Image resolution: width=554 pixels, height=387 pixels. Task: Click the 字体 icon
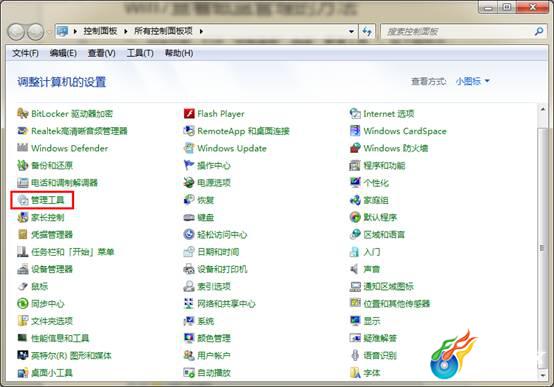coord(355,373)
